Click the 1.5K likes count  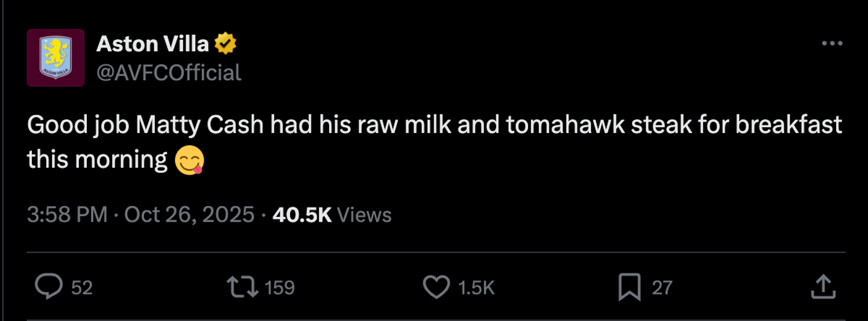[x=476, y=288]
